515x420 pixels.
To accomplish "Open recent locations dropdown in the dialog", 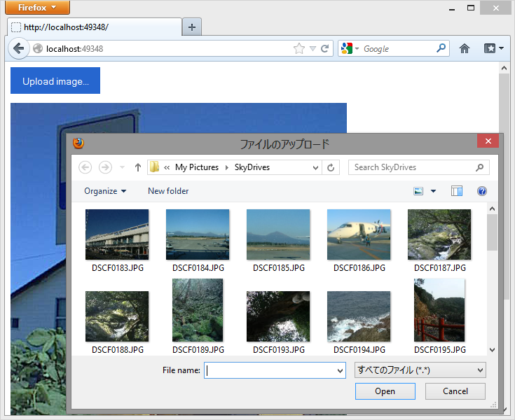I will pyautogui.click(x=122, y=167).
